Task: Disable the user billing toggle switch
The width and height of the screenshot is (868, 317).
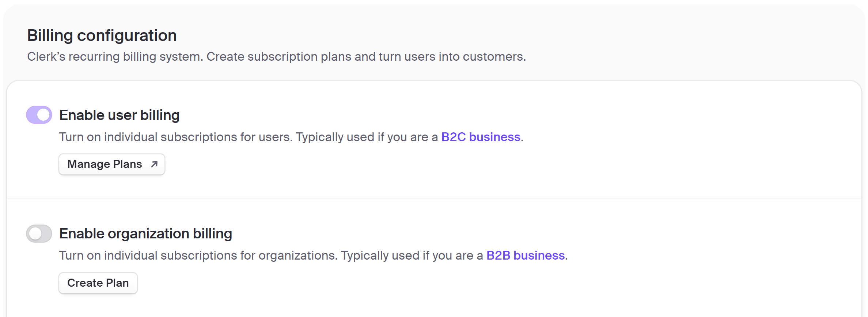Action: [x=39, y=115]
